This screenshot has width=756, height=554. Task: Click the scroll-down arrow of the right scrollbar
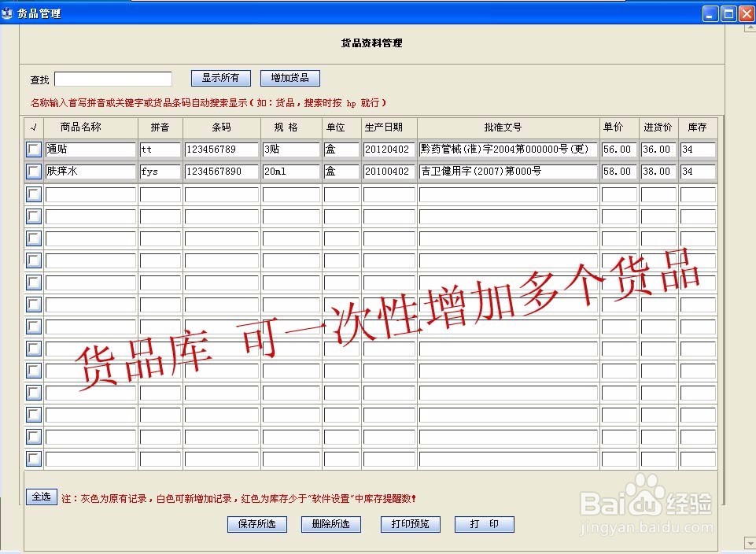pyautogui.click(x=750, y=542)
